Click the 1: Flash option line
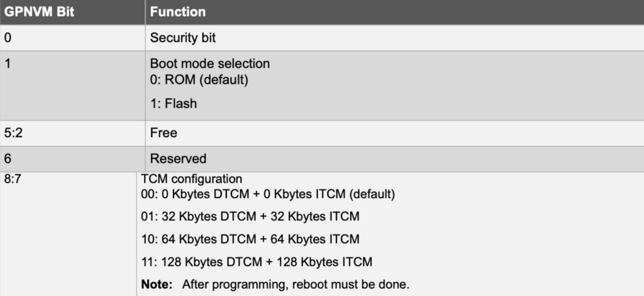644x296 pixels. (x=173, y=103)
